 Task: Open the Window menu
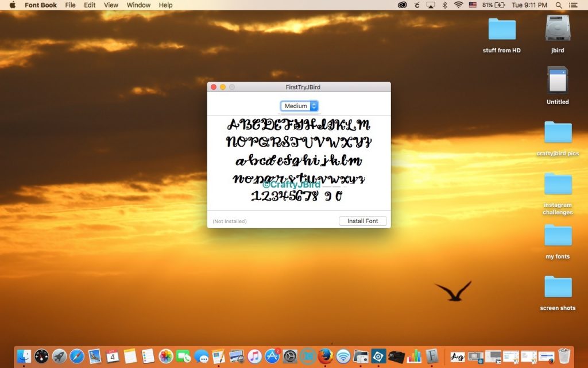point(138,5)
